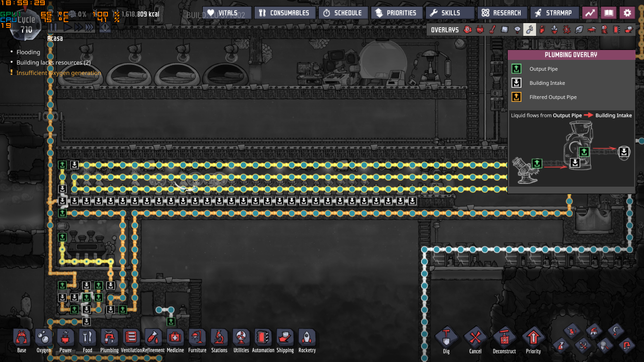The width and height of the screenshot is (644, 362).
Task: Enable the Oxygen overlay
Action: [468, 30]
